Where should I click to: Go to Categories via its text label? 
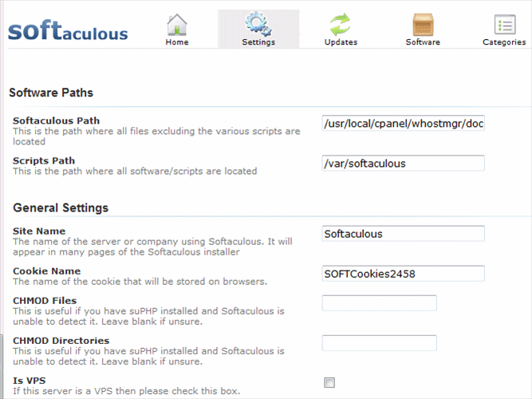(504, 42)
